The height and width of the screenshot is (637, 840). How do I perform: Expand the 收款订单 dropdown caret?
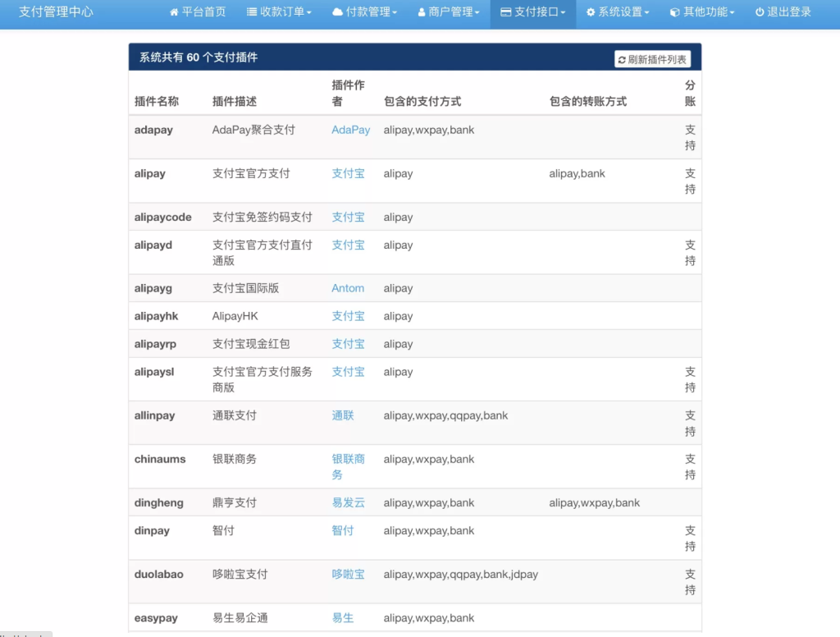[309, 13]
